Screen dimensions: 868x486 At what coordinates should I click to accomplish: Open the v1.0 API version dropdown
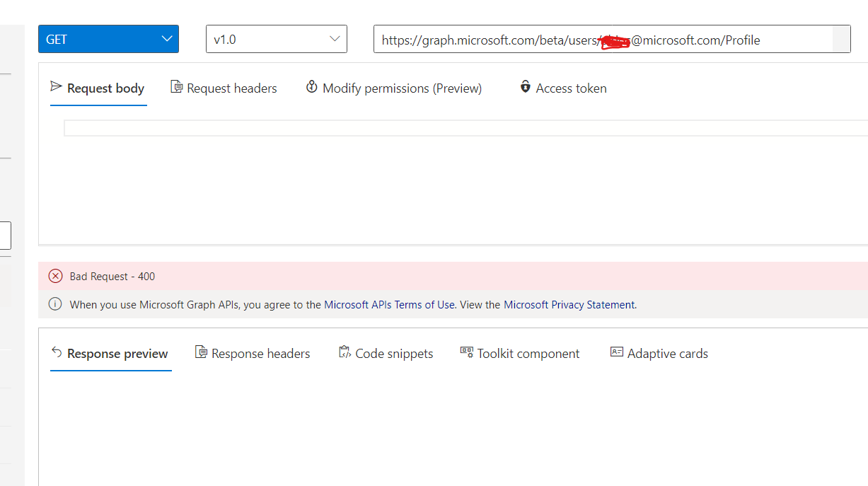276,39
